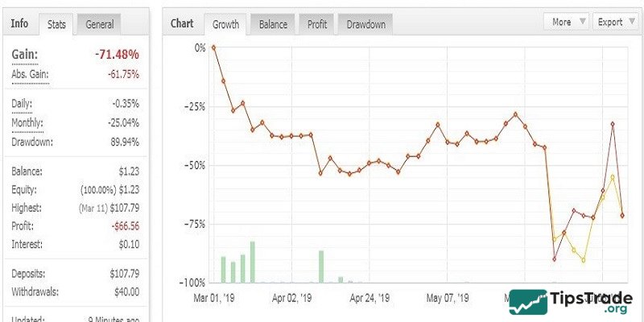Open the Export dropdown menu
The width and height of the screenshot is (644, 322).
615,23
